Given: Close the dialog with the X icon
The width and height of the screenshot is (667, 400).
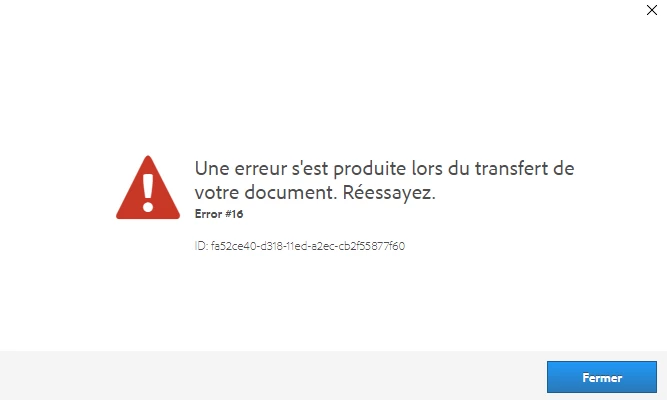Looking at the screenshot, I should [652, 10].
